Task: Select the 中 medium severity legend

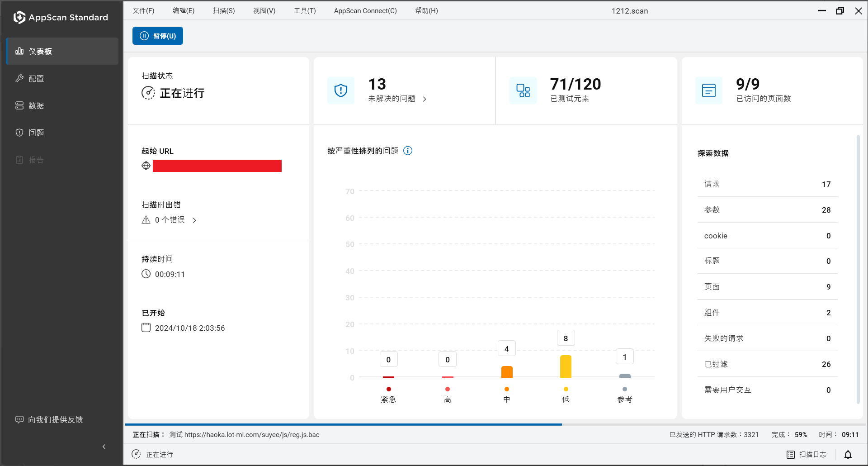Action: click(x=507, y=395)
